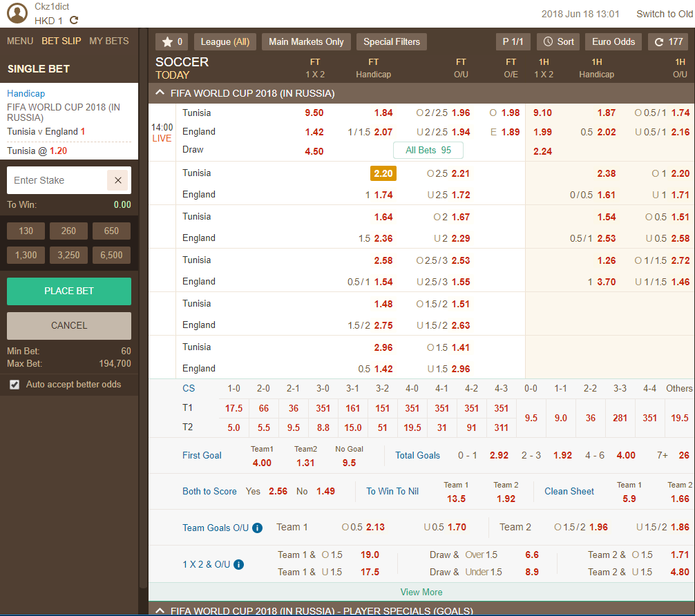
Task: Select Both to Score Yes odds 2.56
Action: point(278,492)
